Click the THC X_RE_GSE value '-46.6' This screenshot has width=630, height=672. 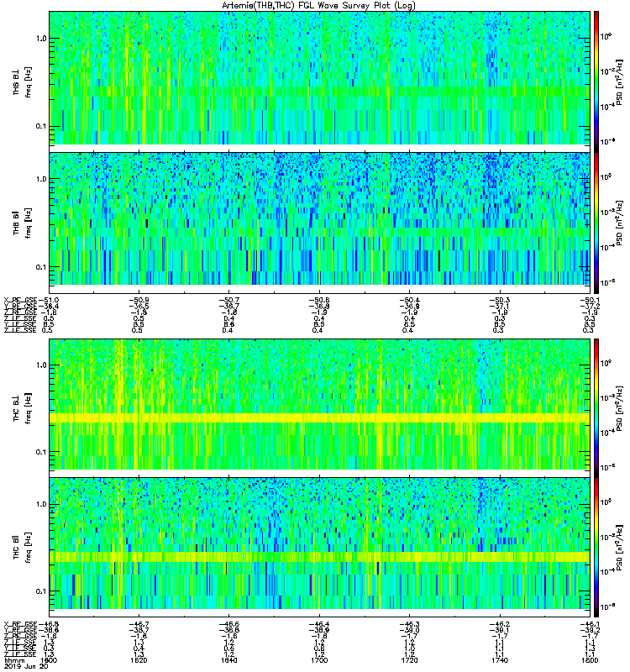(x=228, y=624)
